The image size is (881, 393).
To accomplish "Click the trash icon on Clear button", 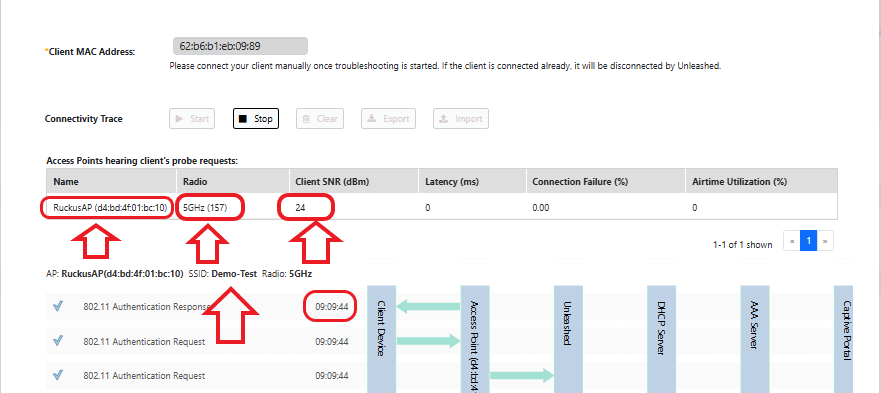I will point(306,119).
